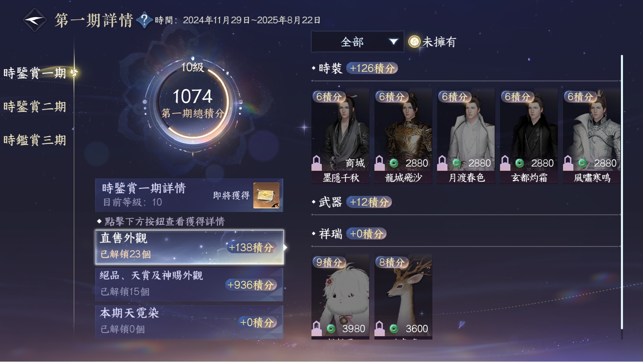Click the back arrow icon
Viewport: 643px width, 364px height.
point(34,20)
